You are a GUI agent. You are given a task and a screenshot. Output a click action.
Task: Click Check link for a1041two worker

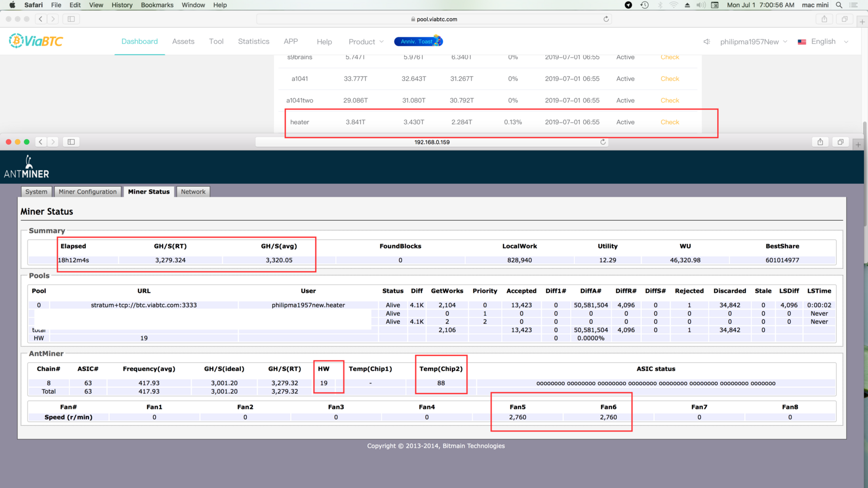670,100
